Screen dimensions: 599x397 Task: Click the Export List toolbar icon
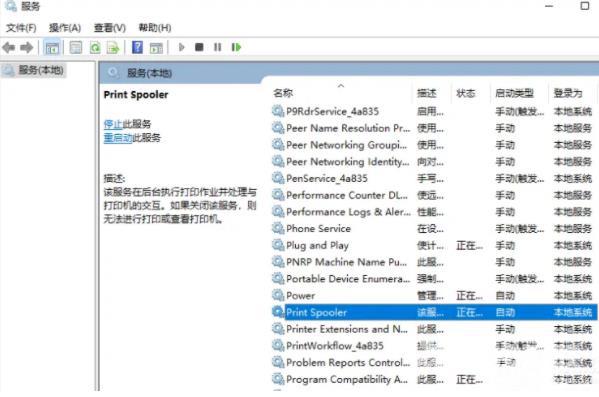click(113, 48)
